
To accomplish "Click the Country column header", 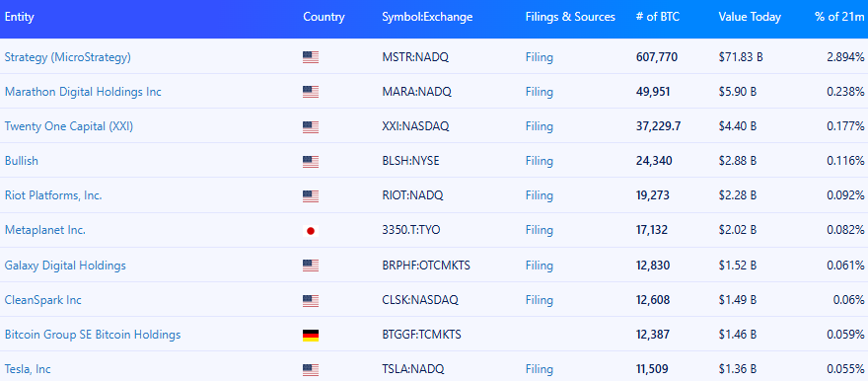I will point(324,17).
